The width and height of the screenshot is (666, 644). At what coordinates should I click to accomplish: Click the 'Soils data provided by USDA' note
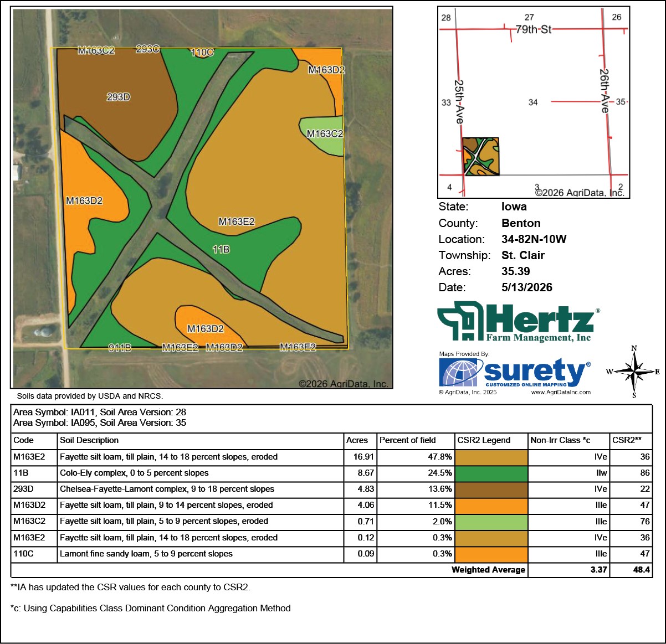90,396
